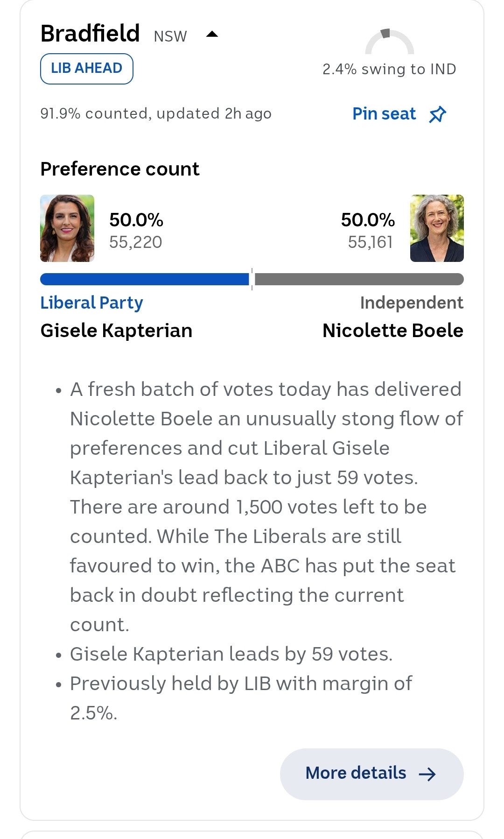Click the NSW state label

170,36
